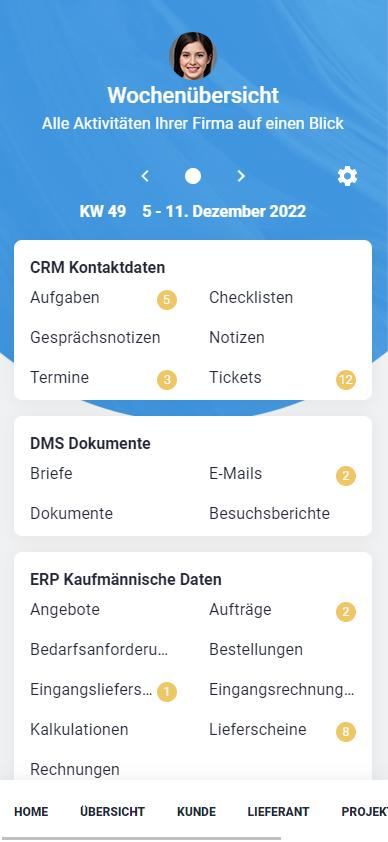Click the horizontal scrollbar below tabs
This screenshot has height=842, width=388.
tap(141, 838)
